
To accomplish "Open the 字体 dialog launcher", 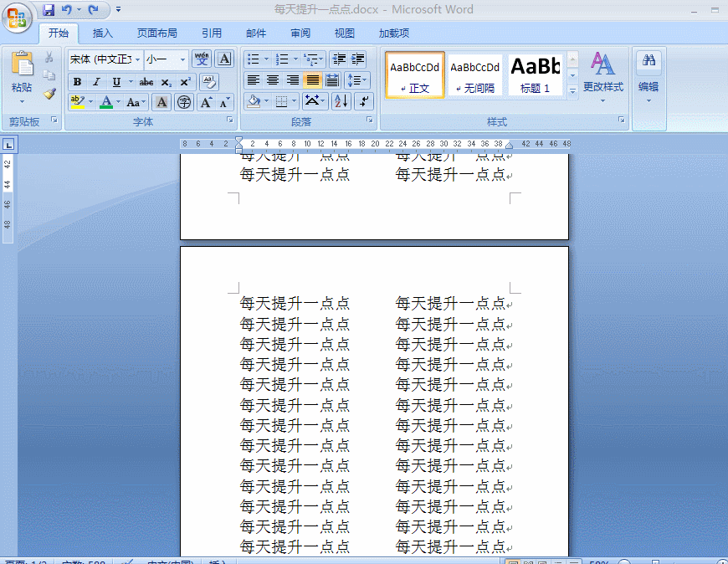I will click(230, 120).
